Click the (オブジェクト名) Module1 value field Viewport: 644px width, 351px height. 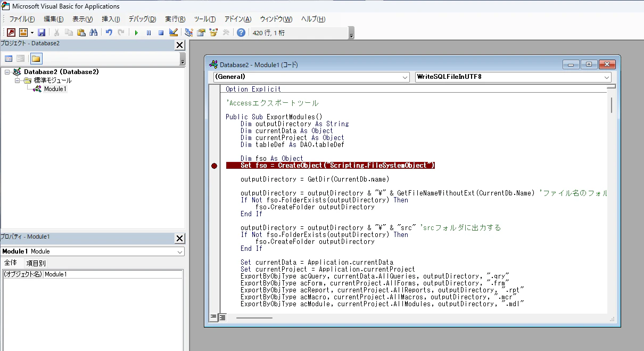[x=113, y=274]
